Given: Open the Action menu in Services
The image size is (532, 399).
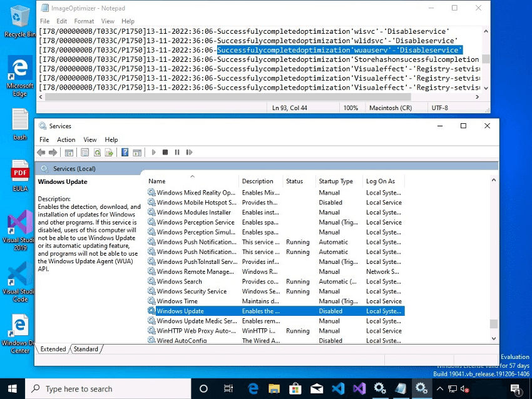Looking at the screenshot, I should click(x=66, y=139).
